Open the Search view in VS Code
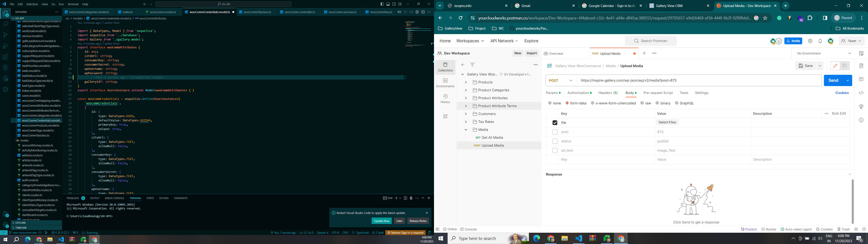Viewport: 868px width, 244px height. pyautogui.click(x=5, y=24)
